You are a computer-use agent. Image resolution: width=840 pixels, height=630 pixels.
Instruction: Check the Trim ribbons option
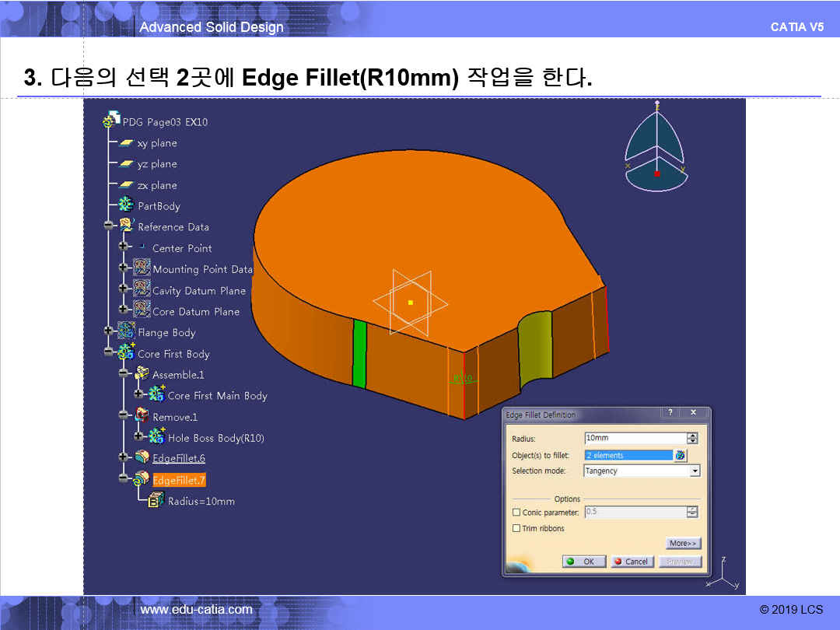coord(516,528)
